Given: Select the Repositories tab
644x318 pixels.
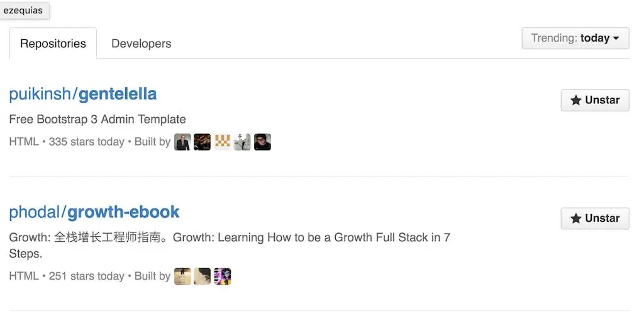Looking at the screenshot, I should (53, 43).
